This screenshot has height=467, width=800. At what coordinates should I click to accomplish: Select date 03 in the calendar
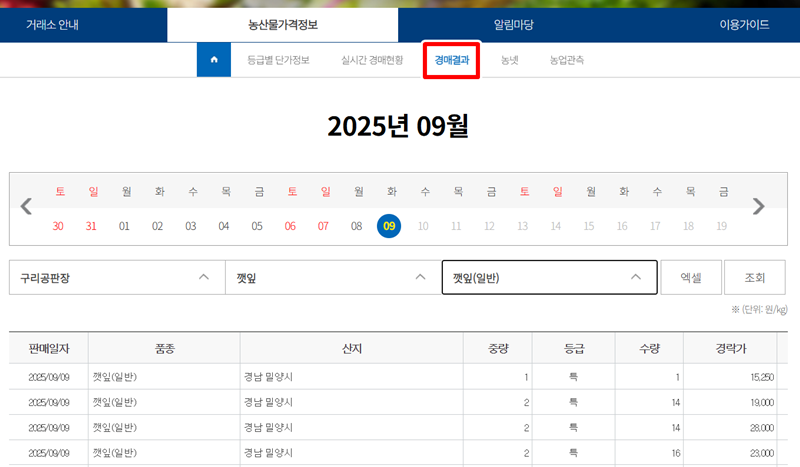point(191,226)
